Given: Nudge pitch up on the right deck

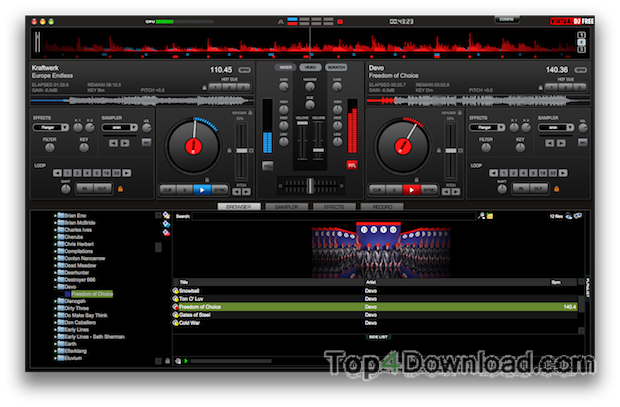Looking at the screenshot, I should click(x=456, y=192).
